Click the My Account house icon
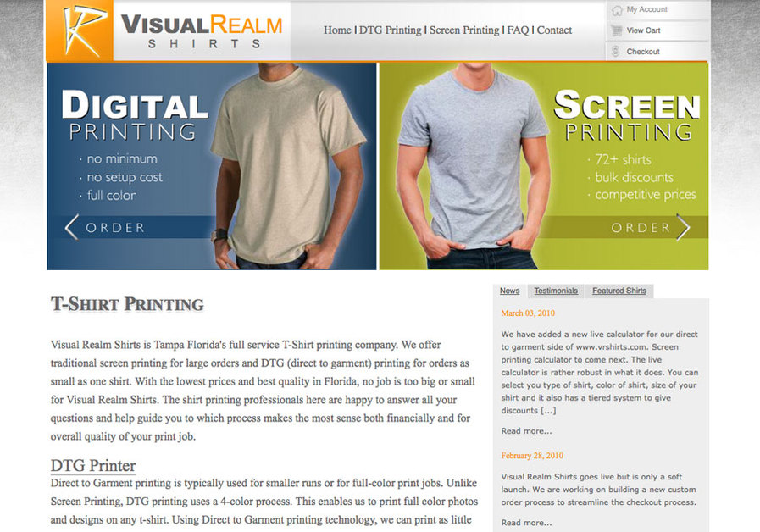The height and width of the screenshot is (532, 760). (617, 10)
